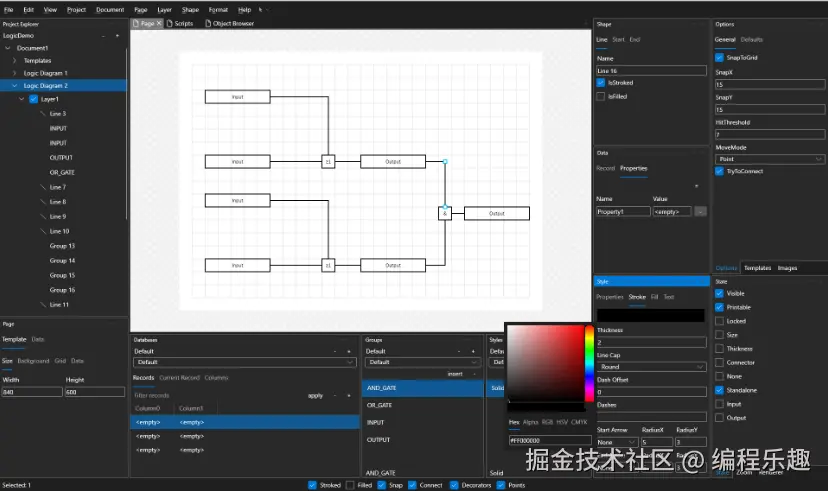Open the Start Arrow None dropdown
The image size is (828, 491).
point(617,442)
